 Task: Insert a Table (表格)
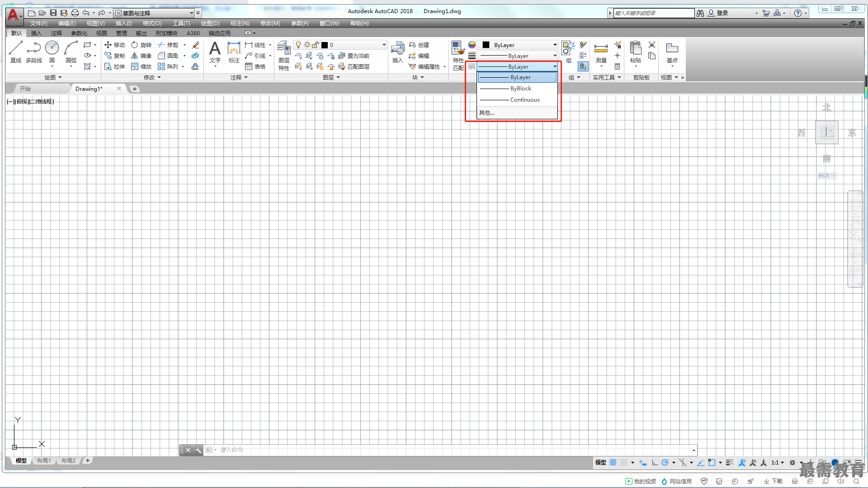(x=255, y=66)
